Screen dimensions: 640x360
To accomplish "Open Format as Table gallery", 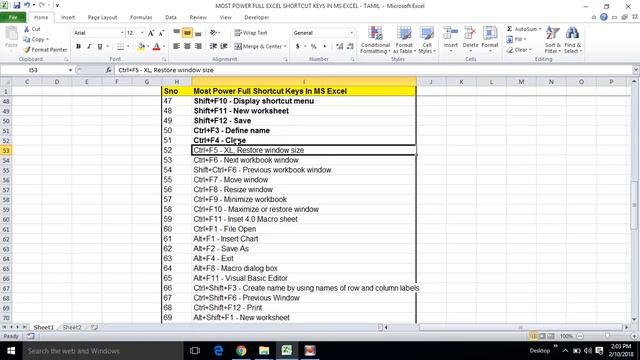I will (x=404, y=40).
